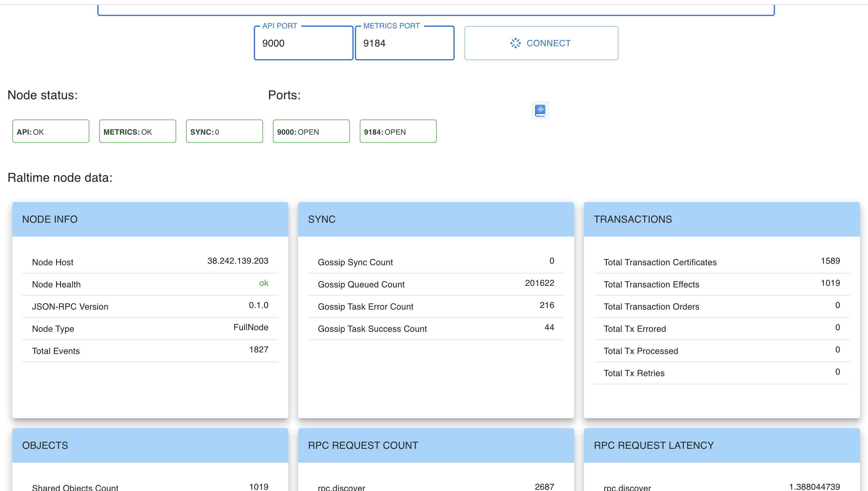Viewport: 868px width, 491px height.
Task: Click the SYNC: 0 status chip
Action: pyautogui.click(x=224, y=132)
